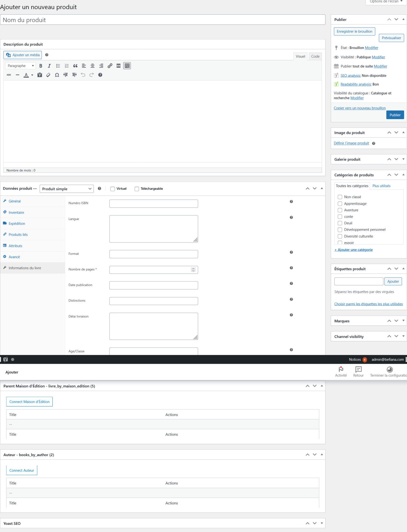Screen dimensions: 407x532
Task: Align text right in editor
Action: [101, 66]
